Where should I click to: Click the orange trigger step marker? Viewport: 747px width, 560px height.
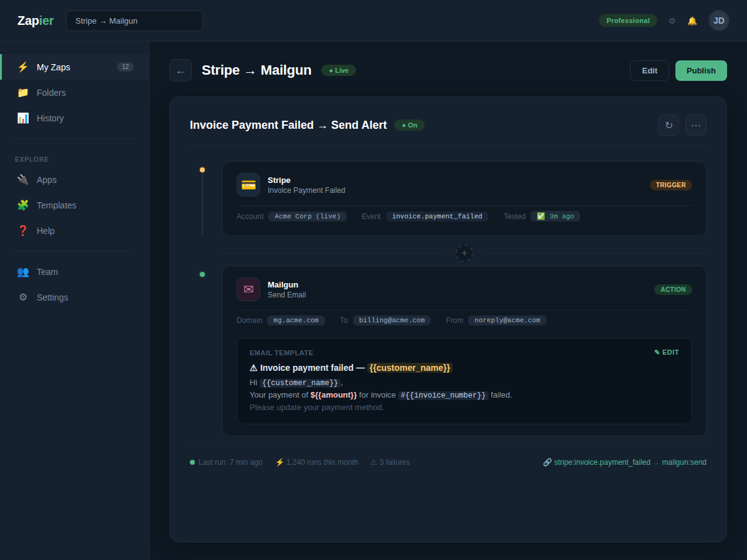click(x=202, y=170)
